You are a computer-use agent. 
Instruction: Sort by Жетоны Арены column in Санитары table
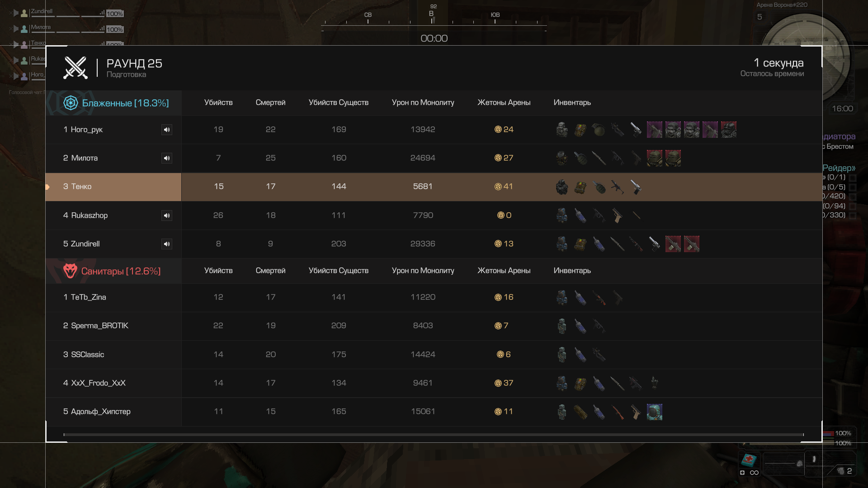click(x=504, y=271)
